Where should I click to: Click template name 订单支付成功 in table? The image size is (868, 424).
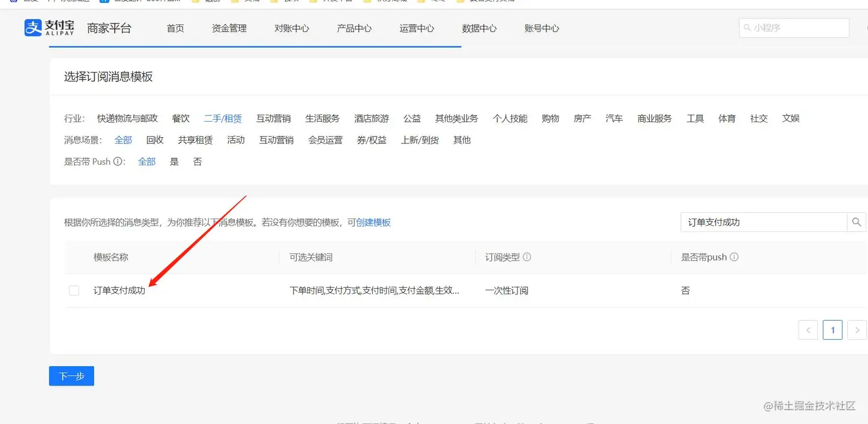(x=119, y=290)
